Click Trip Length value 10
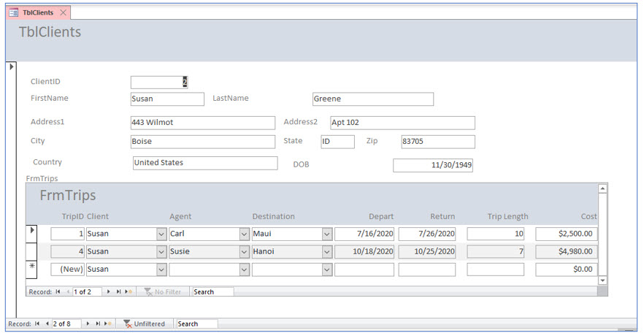The height and width of the screenshot is (336, 644). [495, 234]
